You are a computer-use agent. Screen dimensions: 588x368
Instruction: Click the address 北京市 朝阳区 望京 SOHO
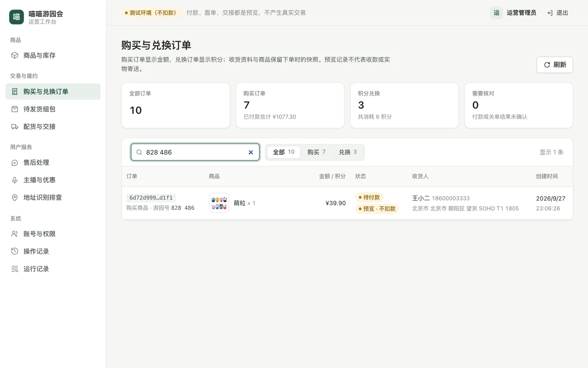pyautogui.click(x=465, y=208)
